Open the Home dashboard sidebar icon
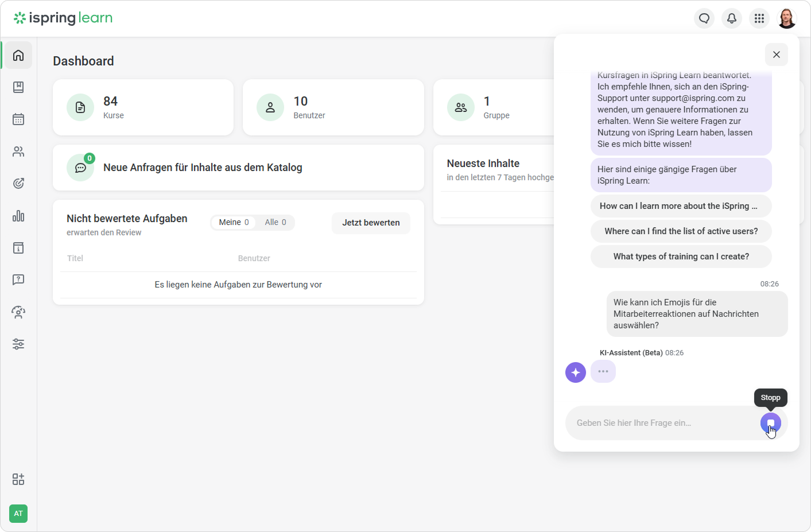811x532 pixels. point(18,55)
